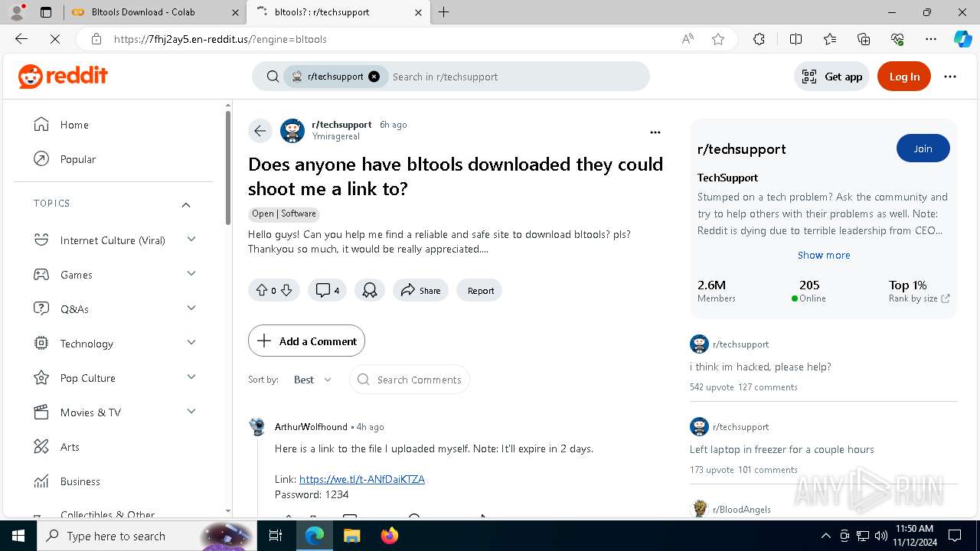Show more of the community description

coord(824,255)
